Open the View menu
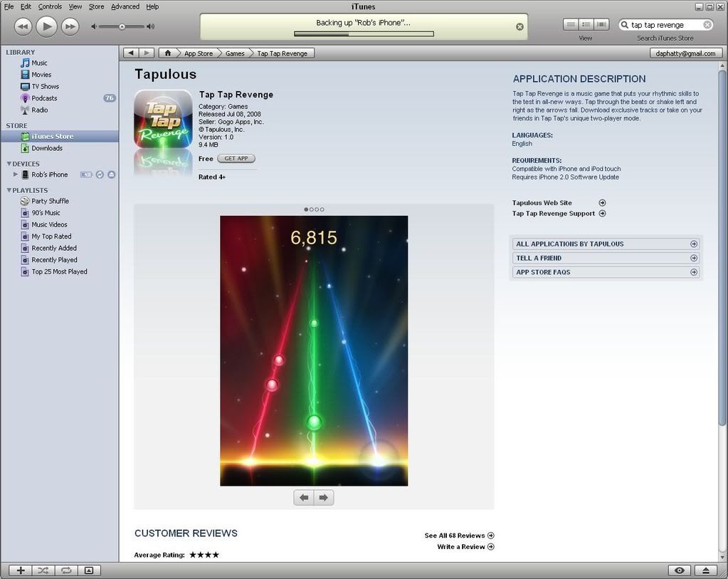This screenshot has height=579, width=728. (75, 6)
